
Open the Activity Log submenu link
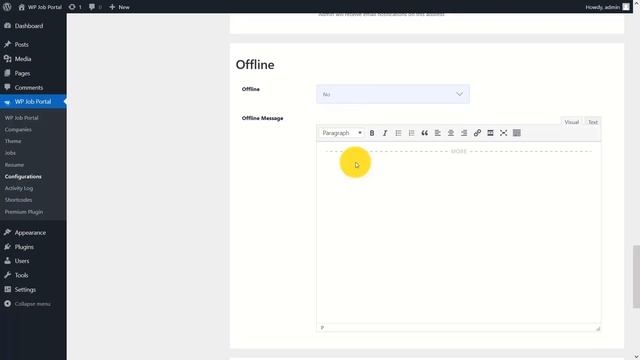click(x=19, y=188)
